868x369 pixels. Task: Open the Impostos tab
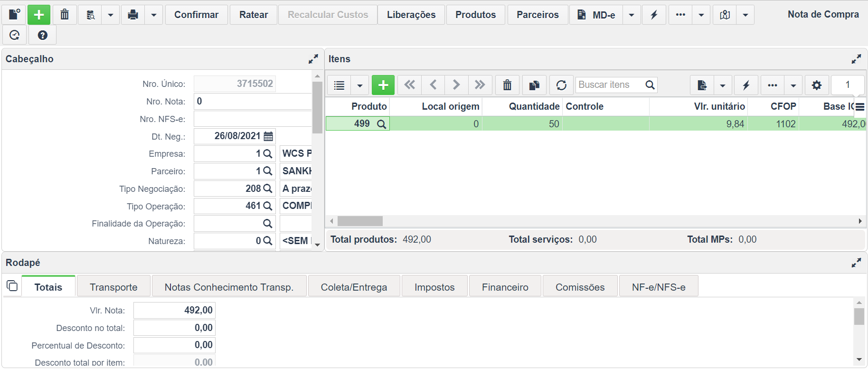[434, 287]
